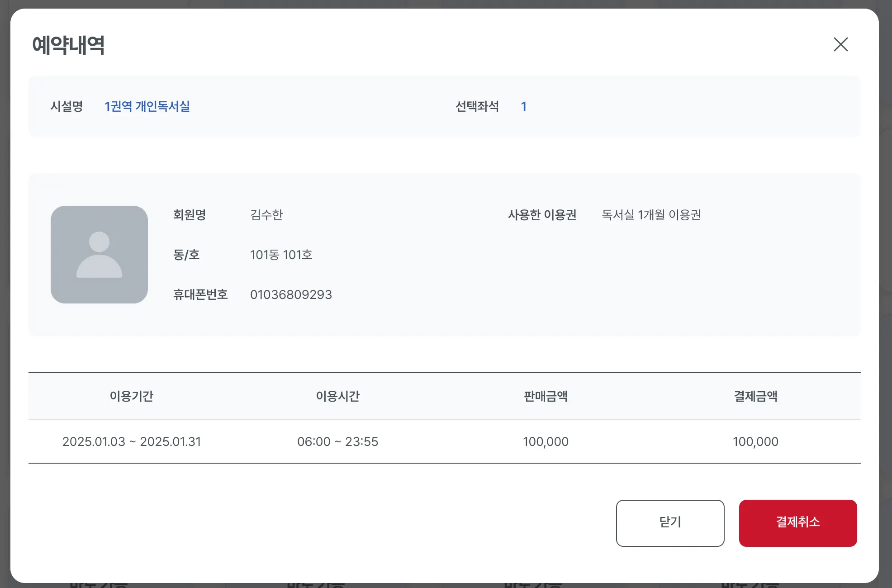Image resolution: width=892 pixels, height=588 pixels.
Task: Click the 사용한 이용권 label
Action: [x=542, y=214]
